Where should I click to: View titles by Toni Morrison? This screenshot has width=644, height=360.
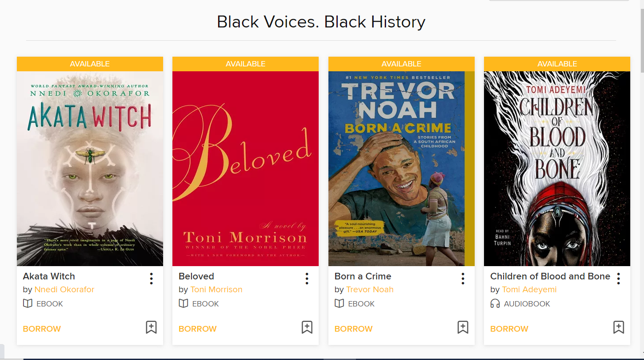point(216,290)
